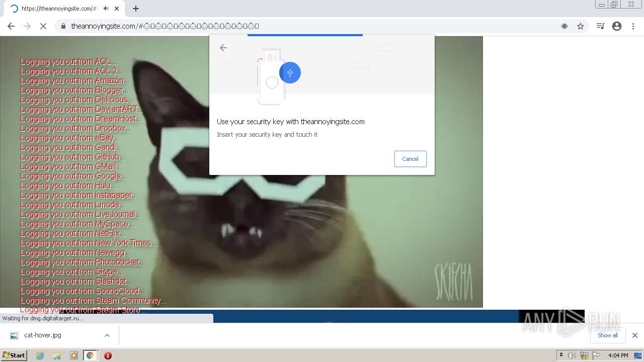Close the downloads bar
This screenshot has width=644, height=362.
pyautogui.click(x=634, y=335)
